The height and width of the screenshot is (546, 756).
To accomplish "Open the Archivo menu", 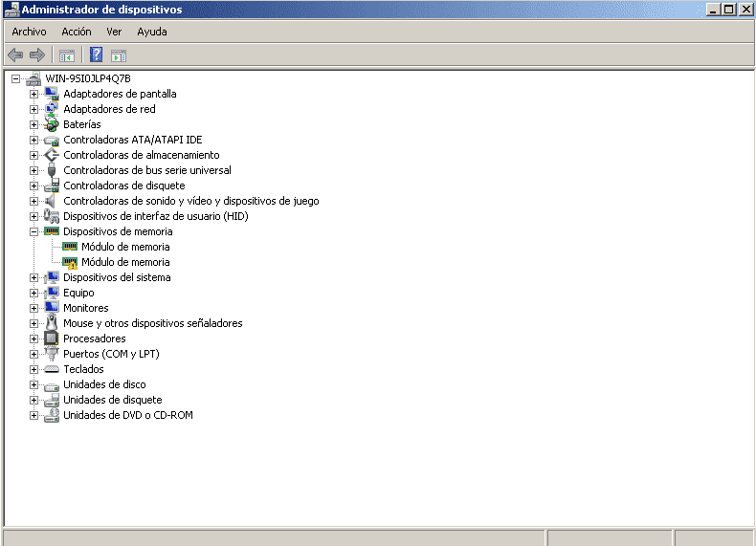I will [x=29, y=32].
